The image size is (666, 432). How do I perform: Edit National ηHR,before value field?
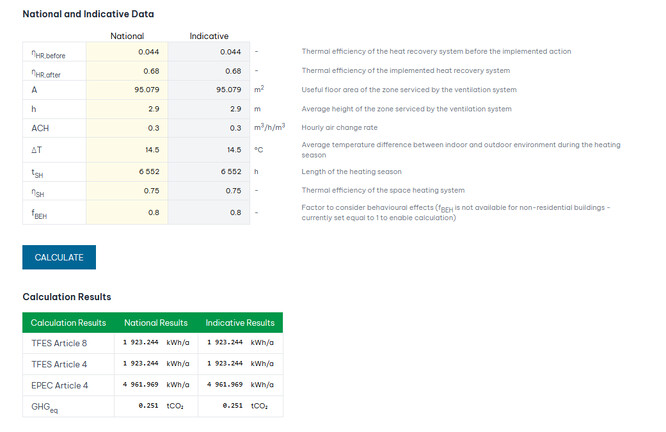pos(127,51)
